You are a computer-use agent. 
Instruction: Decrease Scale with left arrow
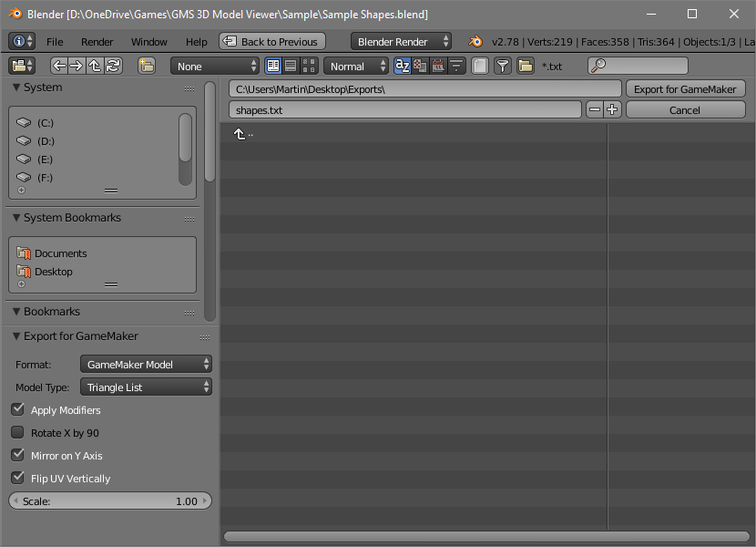tap(15, 501)
